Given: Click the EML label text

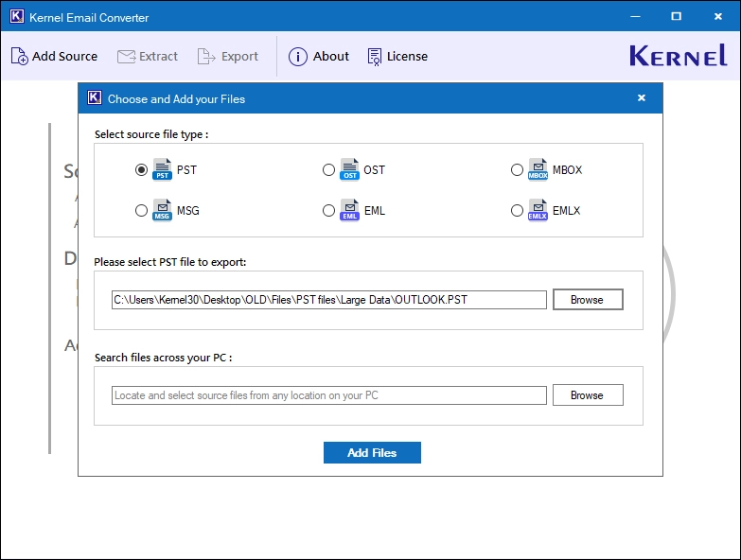Looking at the screenshot, I should (375, 211).
